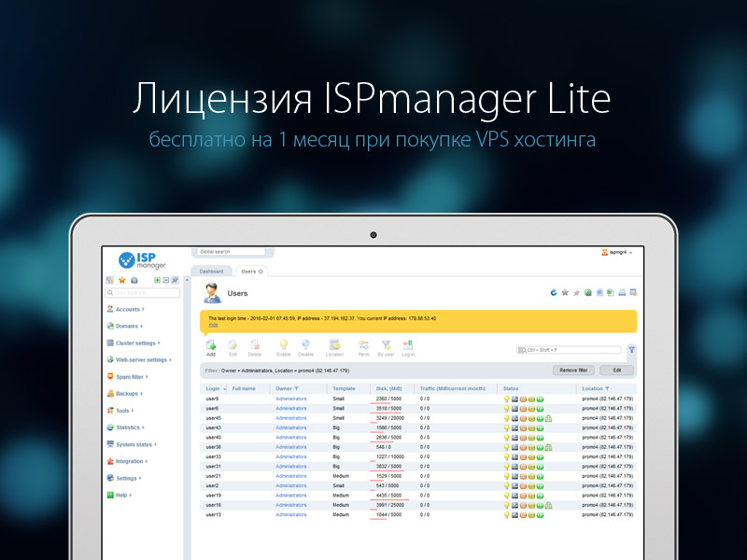Click the Remove filter button
Viewport: 747px width, 560px height.
click(573, 370)
